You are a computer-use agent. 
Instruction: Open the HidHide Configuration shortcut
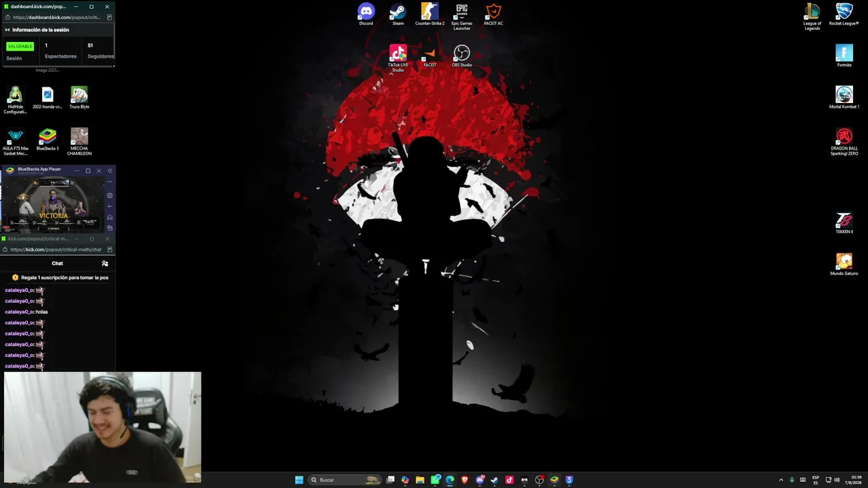pos(16,100)
